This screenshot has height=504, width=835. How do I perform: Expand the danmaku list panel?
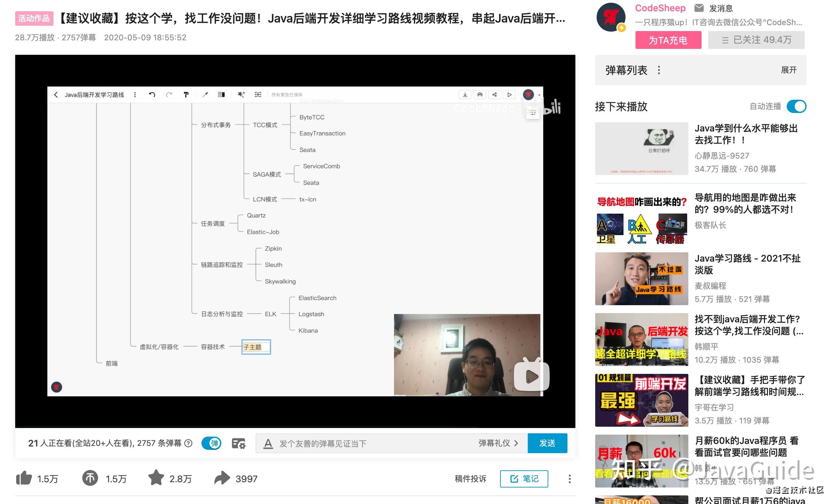pyautogui.click(x=788, y=70)
